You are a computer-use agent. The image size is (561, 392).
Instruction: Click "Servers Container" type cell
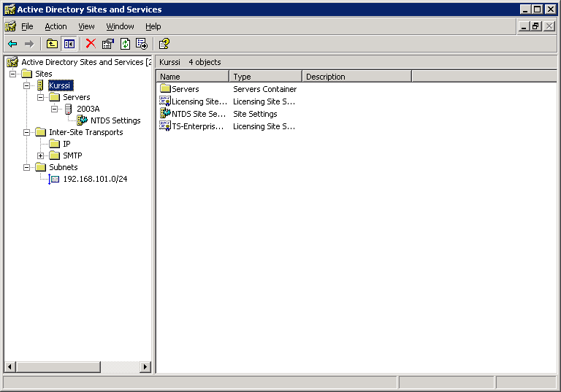[x=264, y=89]
